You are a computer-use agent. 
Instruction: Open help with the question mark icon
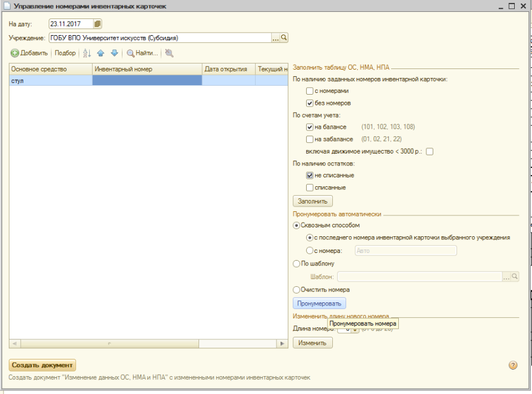click(x=513, y=365)
